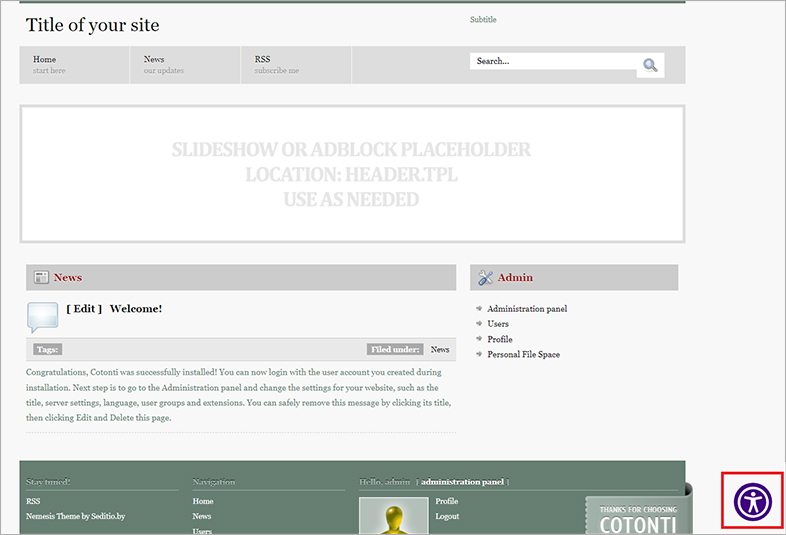786x535 pixels.
Task: Open the Welcome! post title
Action: pyautogui.click(x=136, y=309)
